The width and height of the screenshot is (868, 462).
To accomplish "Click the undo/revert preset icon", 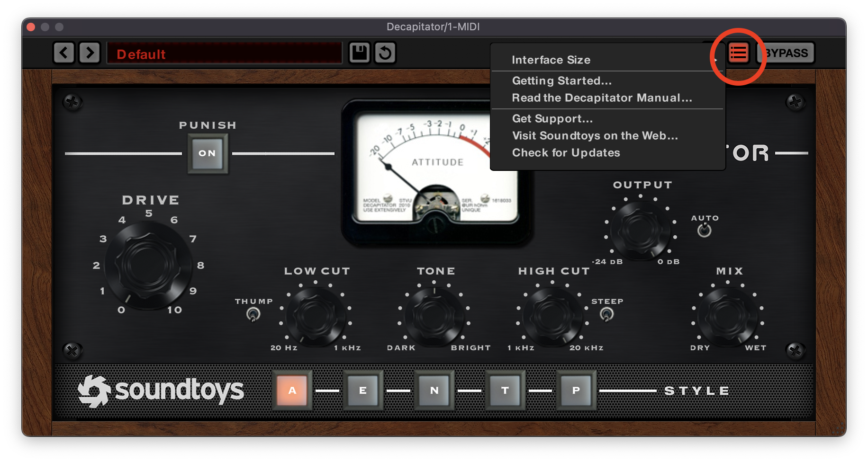I will click(x=385, y=53).
